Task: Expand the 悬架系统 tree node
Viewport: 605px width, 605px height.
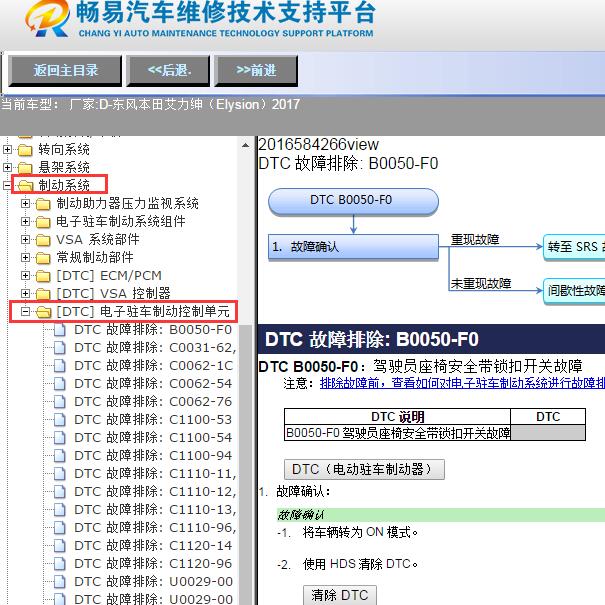Action: (x=7, y=167)
